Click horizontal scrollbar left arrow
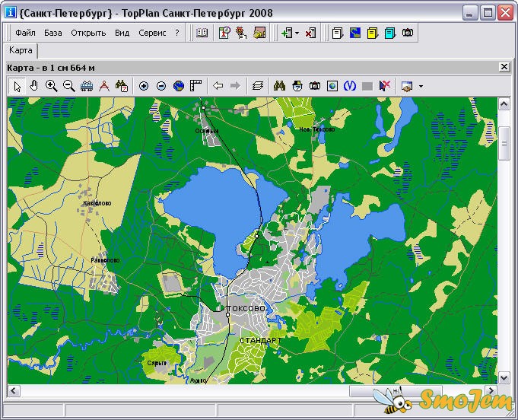518x420 pixels. point(13,391)
